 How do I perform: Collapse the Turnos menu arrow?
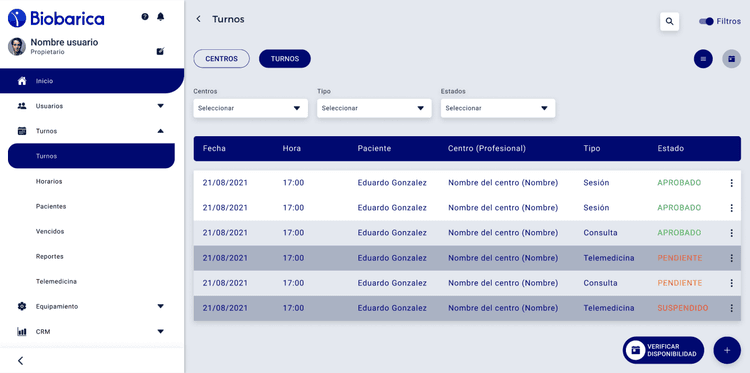click(x=161, y=131)
